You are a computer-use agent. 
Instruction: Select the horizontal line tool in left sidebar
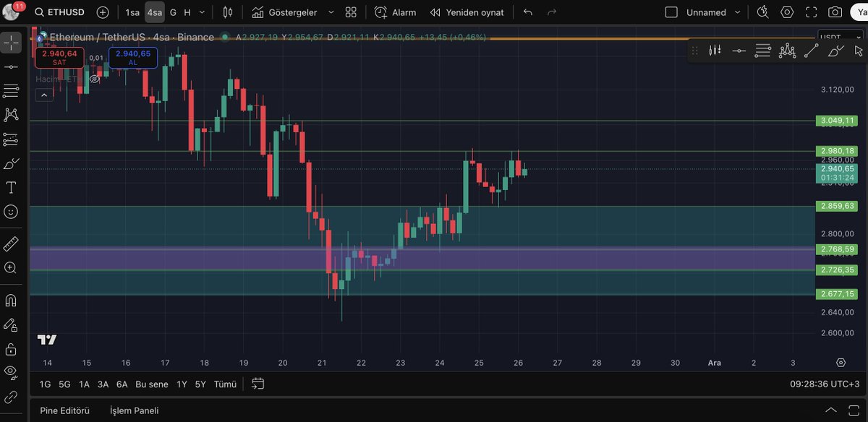pos(11,66)
